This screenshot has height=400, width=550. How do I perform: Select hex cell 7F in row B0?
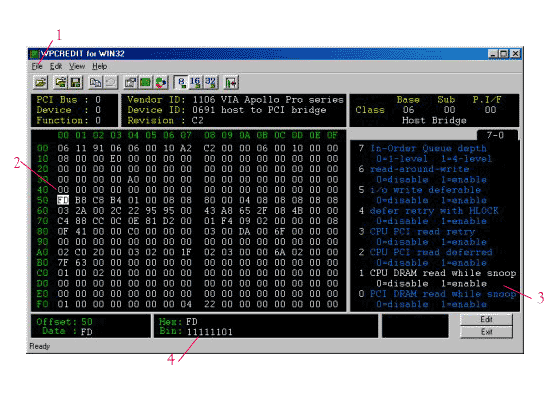point(63,262)
